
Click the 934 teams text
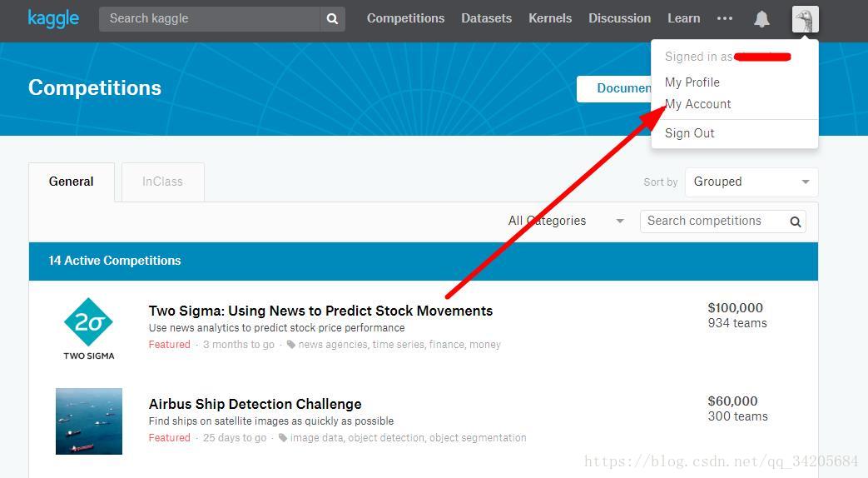click(737, 323)
